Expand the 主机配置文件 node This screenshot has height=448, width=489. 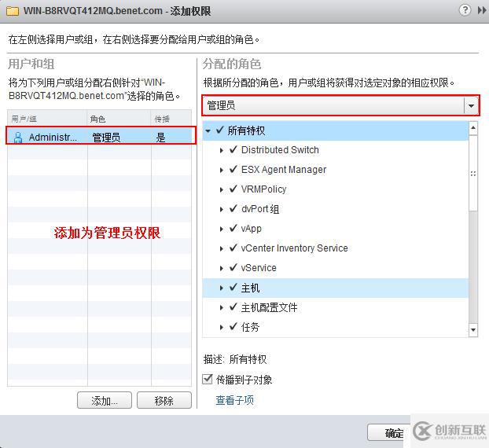click(222, 308)
